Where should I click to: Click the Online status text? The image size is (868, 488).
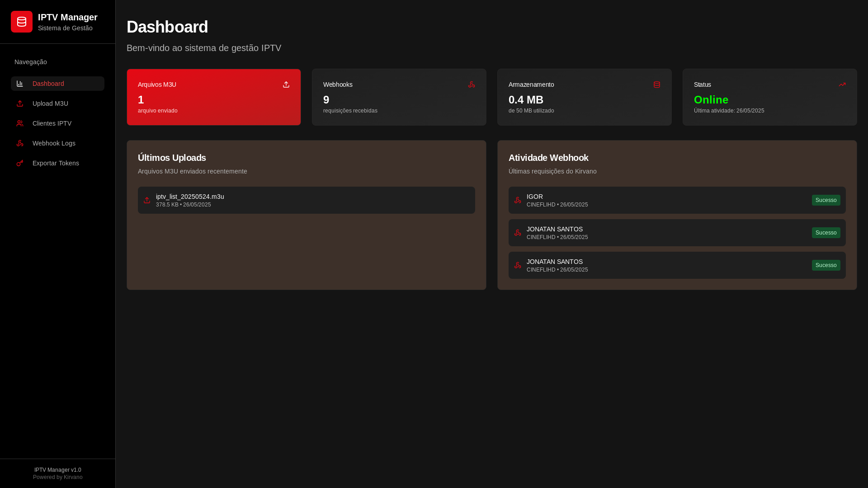(711, 100)
